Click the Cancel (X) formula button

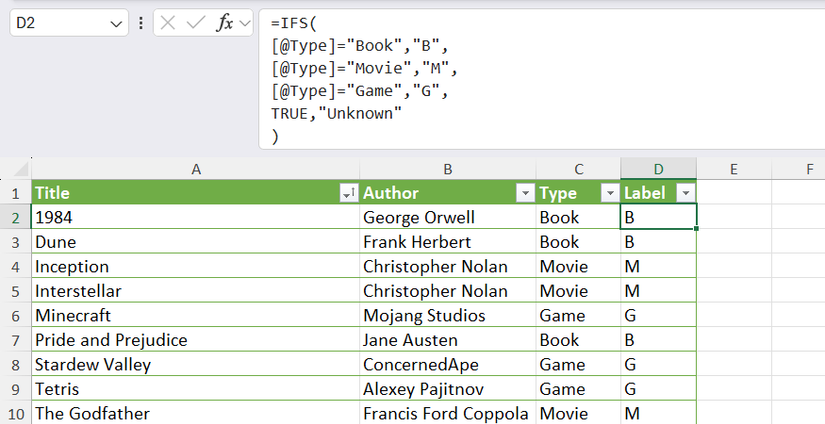coord(168,23)
